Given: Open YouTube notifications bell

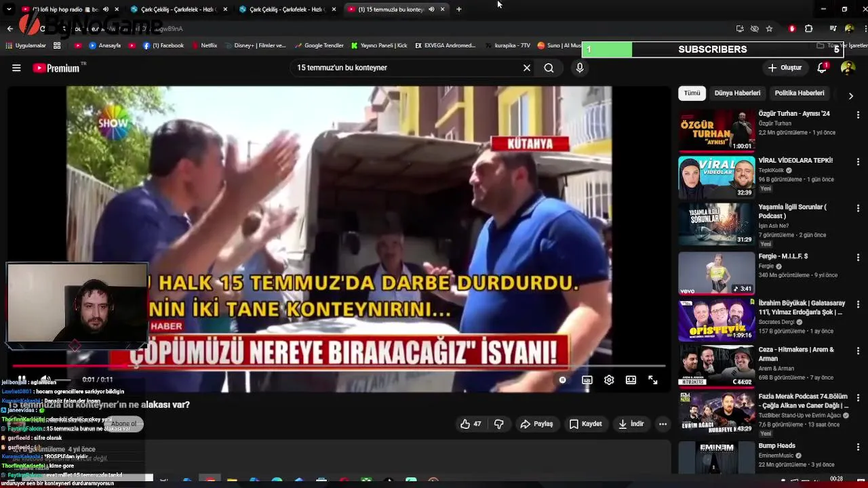Looking at the screenshot, I should [x=822, y=68].
